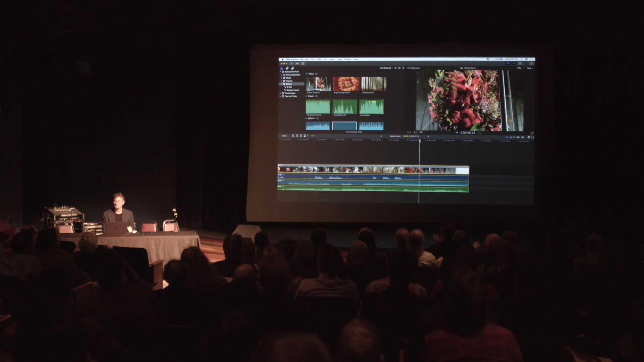Screen dimensions: 644x362
Task: Open the Libraries sidebar icon
Action: tap(281, 68)
